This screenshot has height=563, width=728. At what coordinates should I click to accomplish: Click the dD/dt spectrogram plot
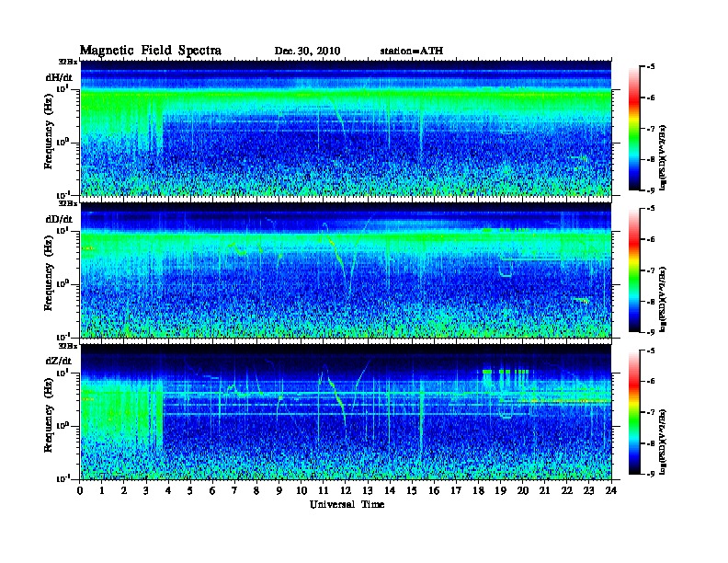[347, 270]
